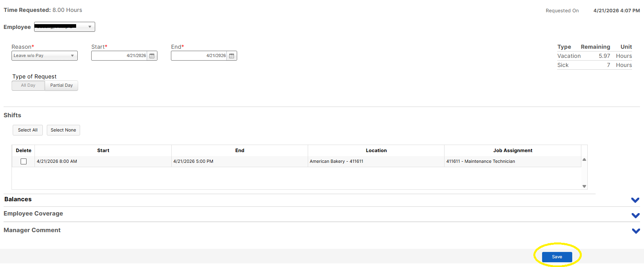644x267 pixels.
Task: Select the All Day request type
Action: (x=28, y=86)
